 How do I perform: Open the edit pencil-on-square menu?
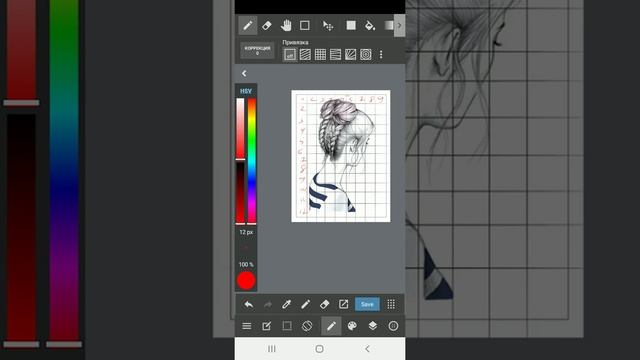[x=267, y=326]
